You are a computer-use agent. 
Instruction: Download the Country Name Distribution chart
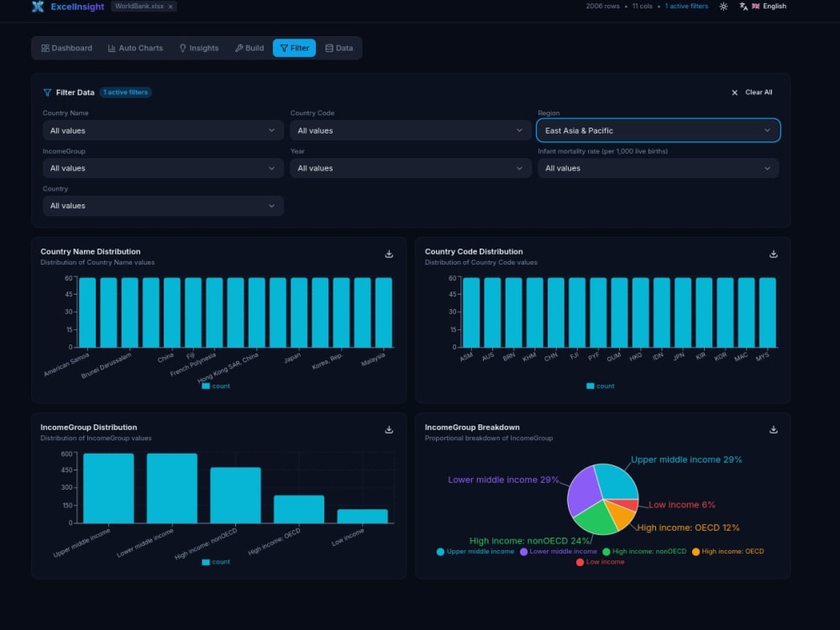coord(389,254)
